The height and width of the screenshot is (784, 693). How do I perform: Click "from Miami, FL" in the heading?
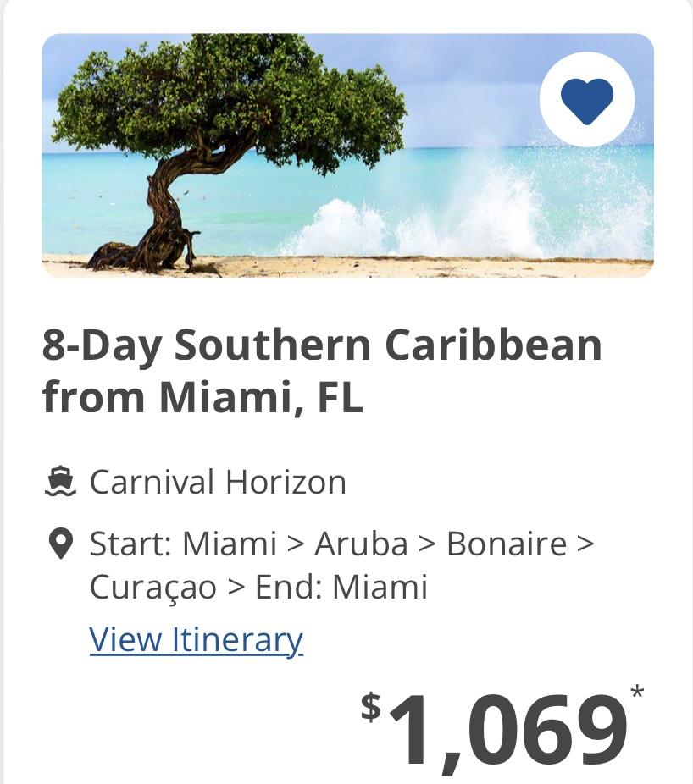point(202,397)
